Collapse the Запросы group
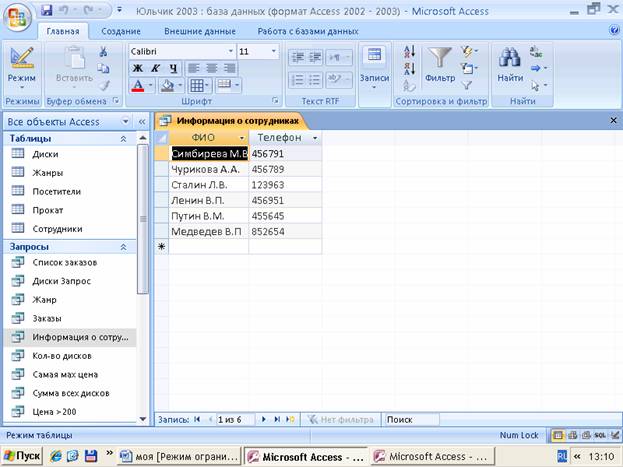Image resolution: width=623 pixels, height=467 pixels. [x=123, y=247]
